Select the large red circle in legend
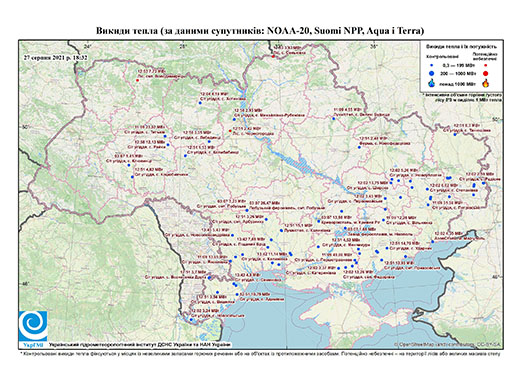Screen dimensions: 520x368 (486, 73)
